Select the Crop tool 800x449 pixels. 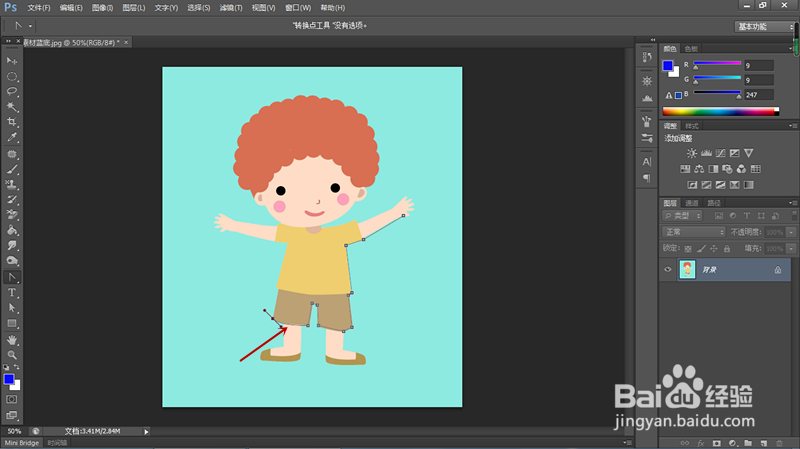coord(12,122)
